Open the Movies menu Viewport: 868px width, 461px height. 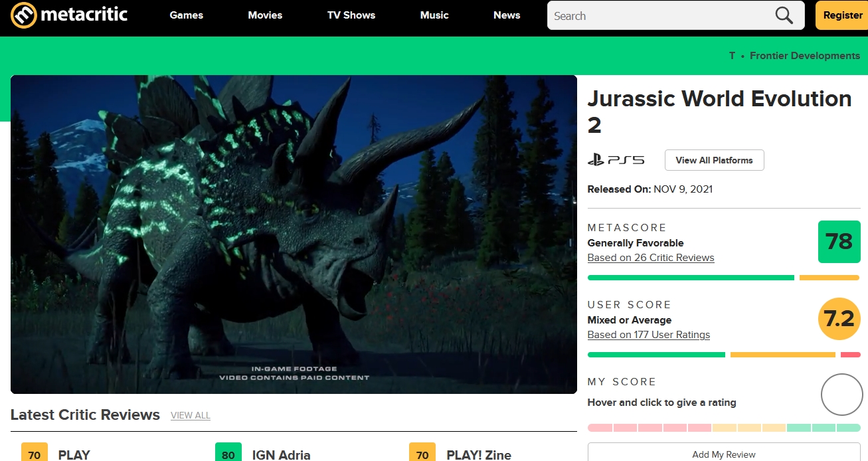265,15
